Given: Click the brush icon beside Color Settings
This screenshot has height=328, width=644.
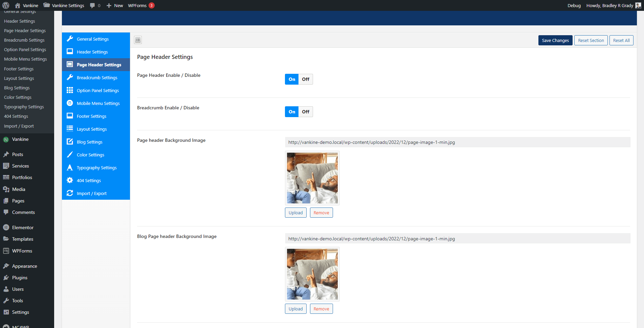Looking at the screenshot, I should coord(70,155).
